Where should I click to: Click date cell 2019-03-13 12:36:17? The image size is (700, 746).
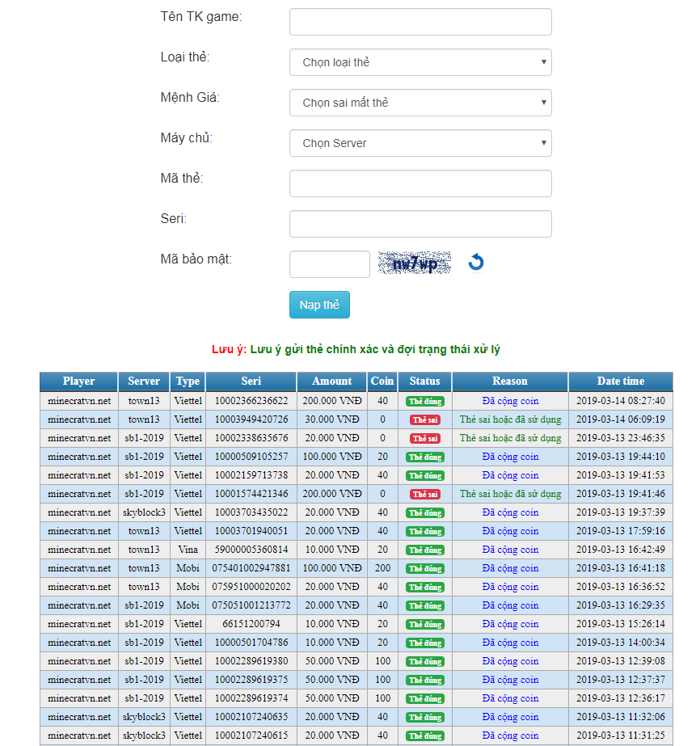point(621,698)
